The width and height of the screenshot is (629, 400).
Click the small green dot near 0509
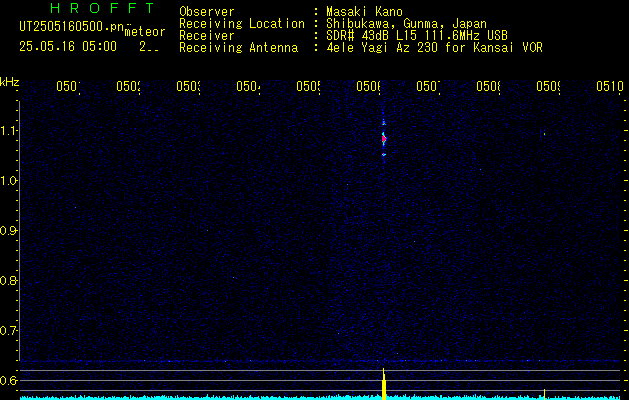click(x=544, y=134)
